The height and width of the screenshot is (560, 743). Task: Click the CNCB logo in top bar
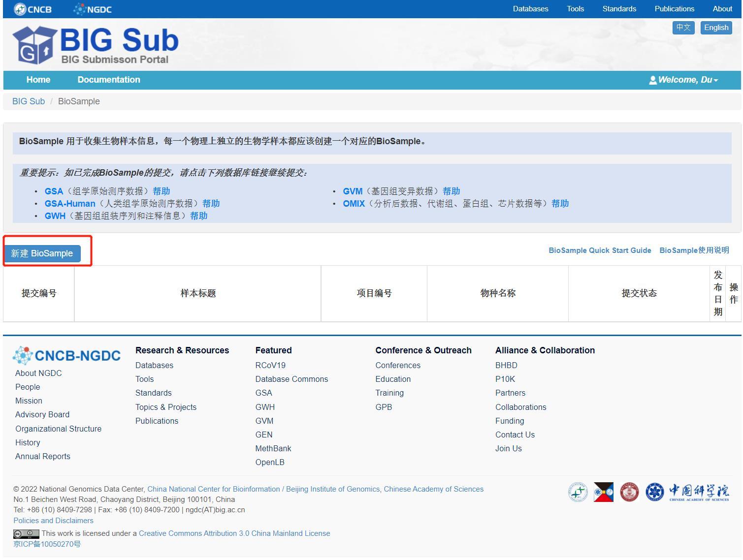click(x=32, y=9)
